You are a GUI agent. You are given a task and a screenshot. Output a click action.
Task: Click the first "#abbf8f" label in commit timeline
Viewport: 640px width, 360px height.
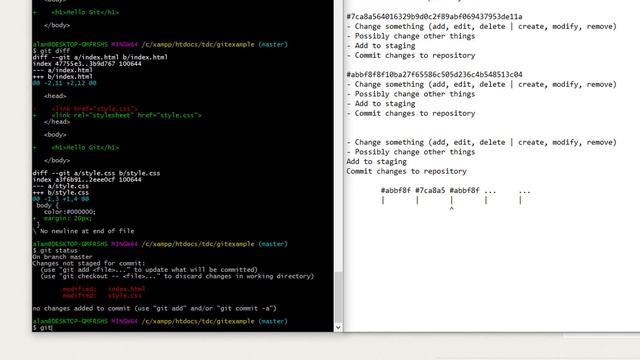[x=396, y=191]
